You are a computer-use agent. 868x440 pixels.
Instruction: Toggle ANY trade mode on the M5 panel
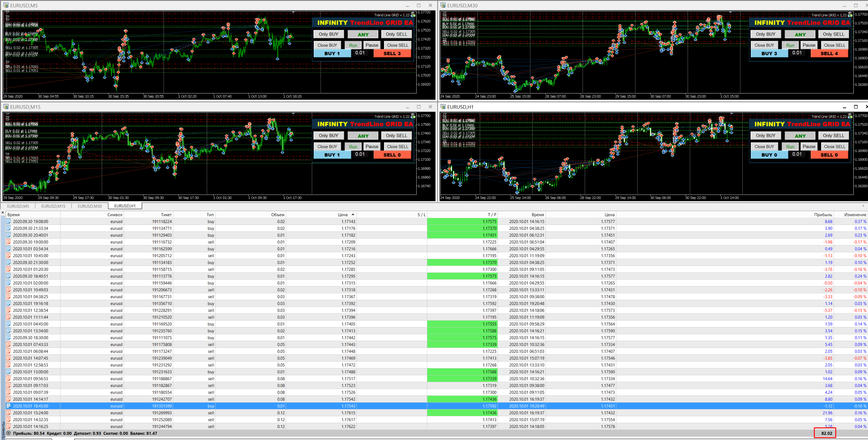click(x=363, y=34)
